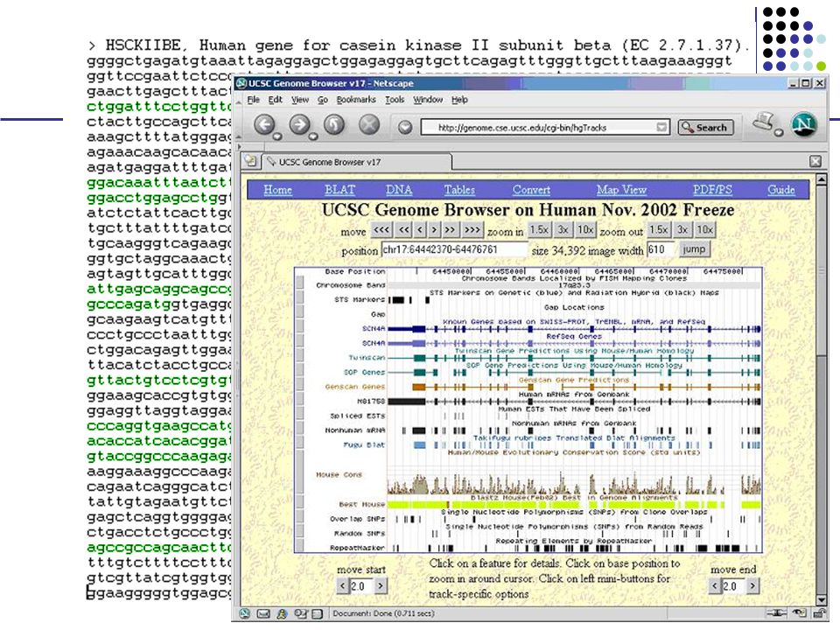The width and height of the screenshot is (840, 630).
Task: Click the move <<< button
Action: (x=381, y=230)
